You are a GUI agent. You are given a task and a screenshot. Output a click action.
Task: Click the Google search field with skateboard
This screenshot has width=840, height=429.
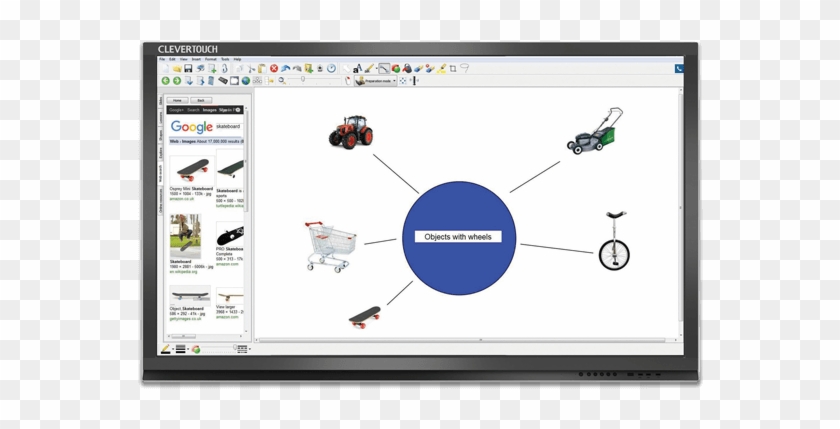(228, 126)
